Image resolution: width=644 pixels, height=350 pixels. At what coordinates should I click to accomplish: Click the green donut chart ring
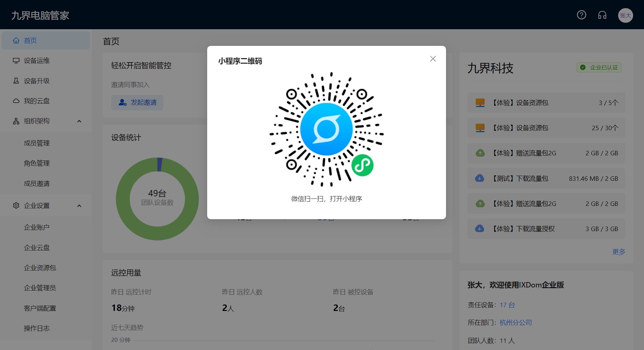point(123,199)
